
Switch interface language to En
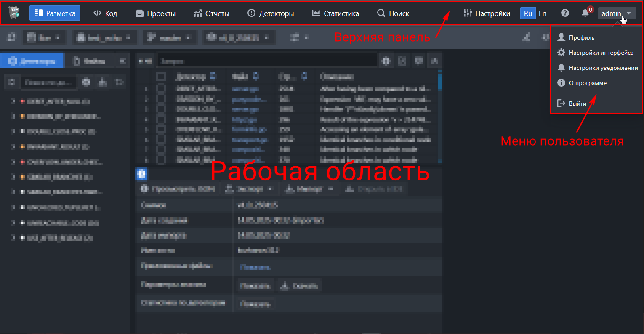click(x=543, y=13)
